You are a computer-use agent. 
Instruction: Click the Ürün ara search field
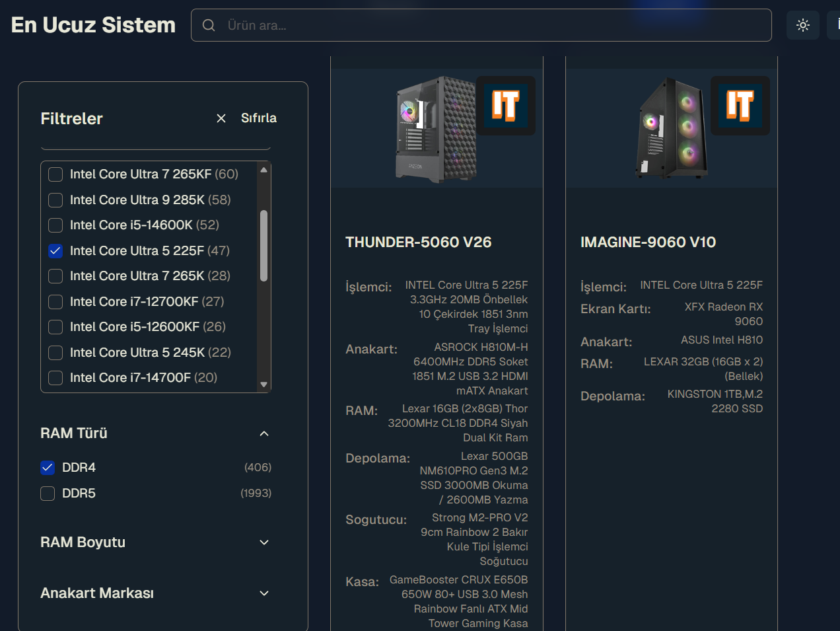point(481,25)
